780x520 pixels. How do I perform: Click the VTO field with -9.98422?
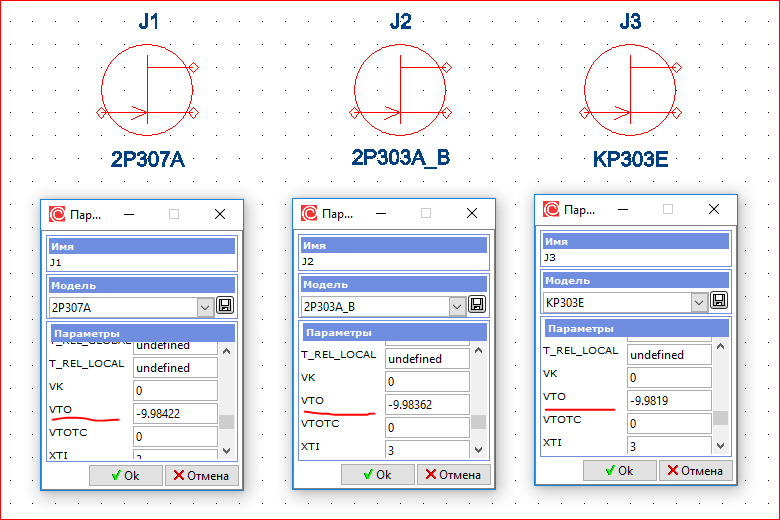click(175, 414)
